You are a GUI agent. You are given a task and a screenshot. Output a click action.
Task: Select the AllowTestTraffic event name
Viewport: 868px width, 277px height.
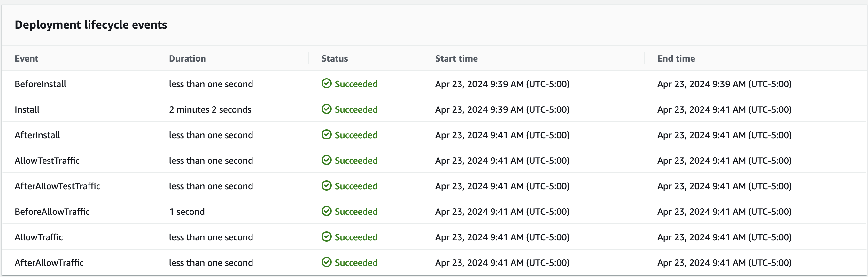point(47,161)
